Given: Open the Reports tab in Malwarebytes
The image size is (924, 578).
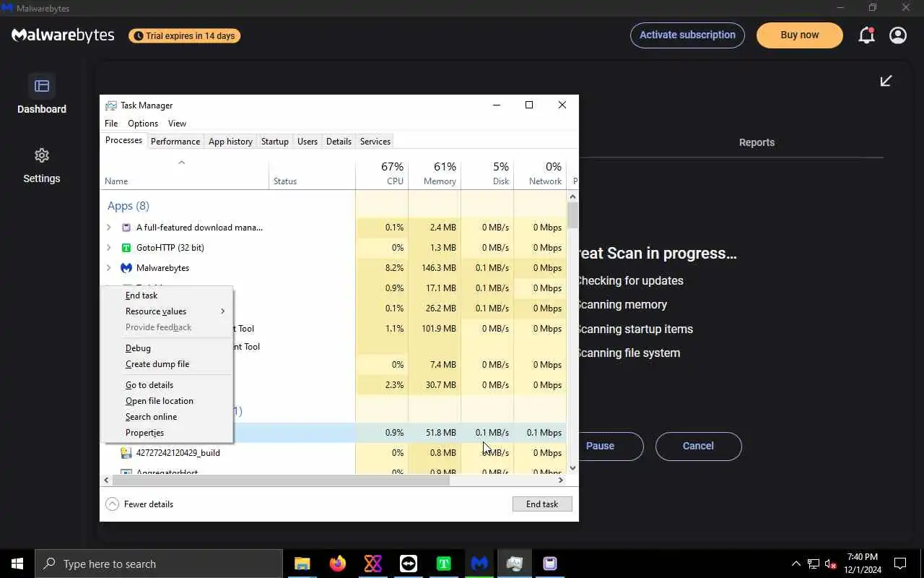Looking at the screenshot, I should pos(757,142).
